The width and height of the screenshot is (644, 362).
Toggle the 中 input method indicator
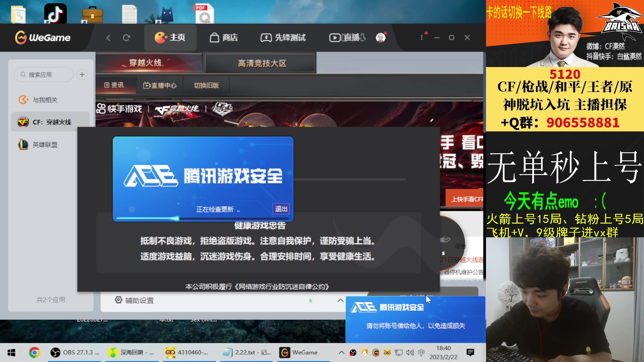tap(421, 352)
